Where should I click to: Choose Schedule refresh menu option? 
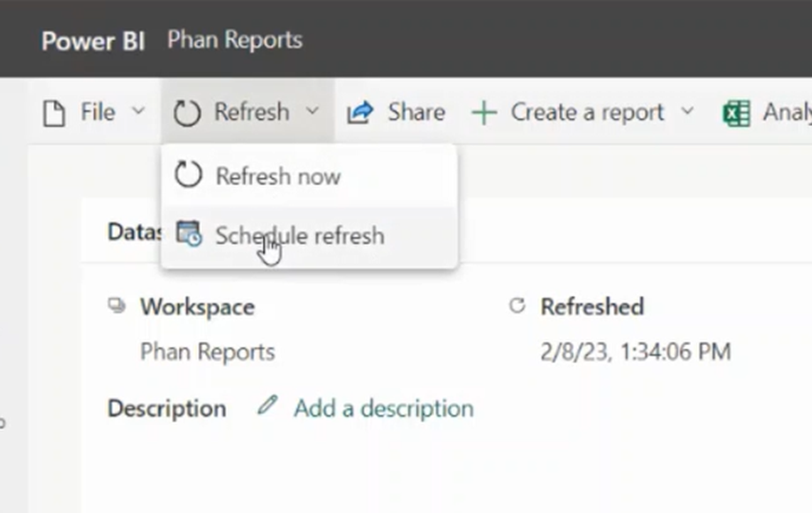click(309, 236)
